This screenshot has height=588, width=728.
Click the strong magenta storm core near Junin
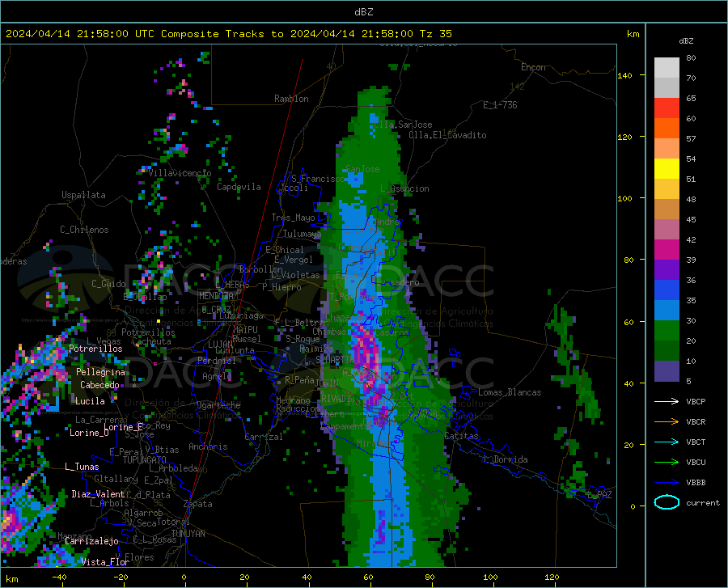click(x=366, y=353)
